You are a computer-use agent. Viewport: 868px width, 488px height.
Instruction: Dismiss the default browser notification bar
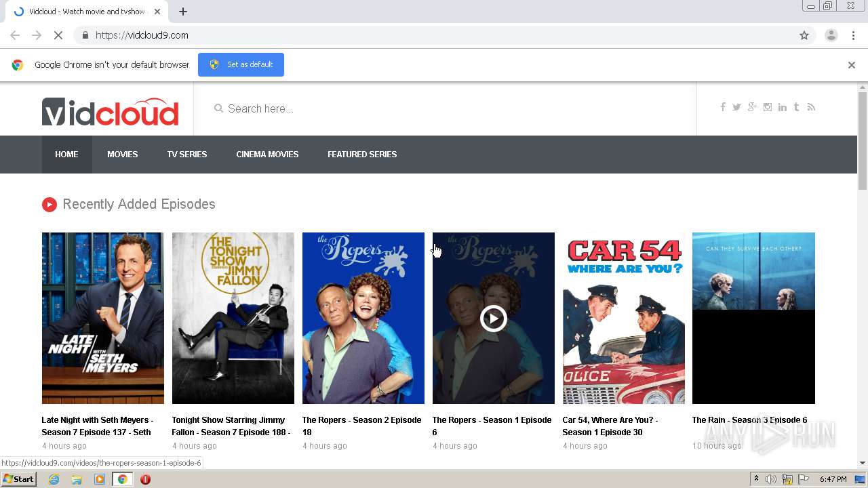(852, 65)
